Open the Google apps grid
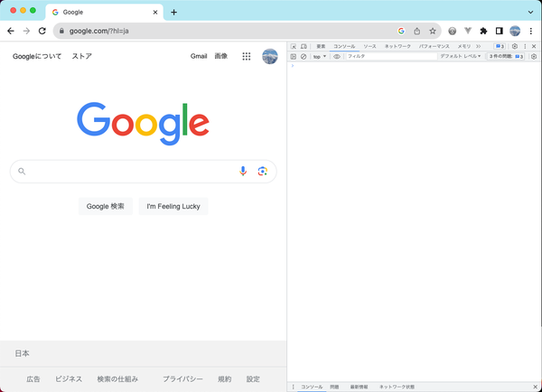Image resolution: width=542 pixels, height=392 pixels. click(246, 56)
